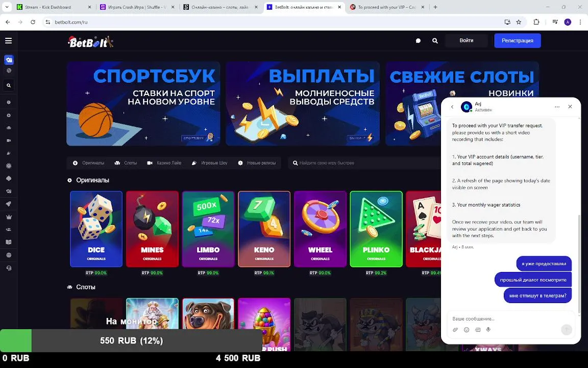Screen dimensions: 588x368
Task: Switch to the Shuffle Crash game tab
Action: tap(137, 7)
